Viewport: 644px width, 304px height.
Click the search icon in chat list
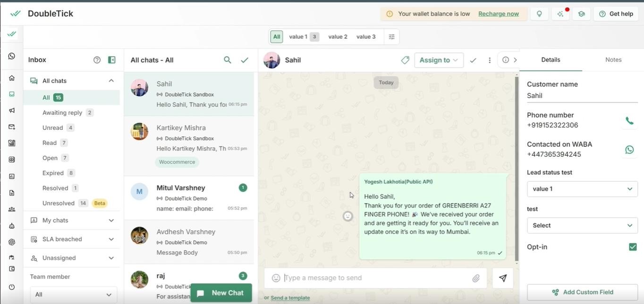pos(227,60)
